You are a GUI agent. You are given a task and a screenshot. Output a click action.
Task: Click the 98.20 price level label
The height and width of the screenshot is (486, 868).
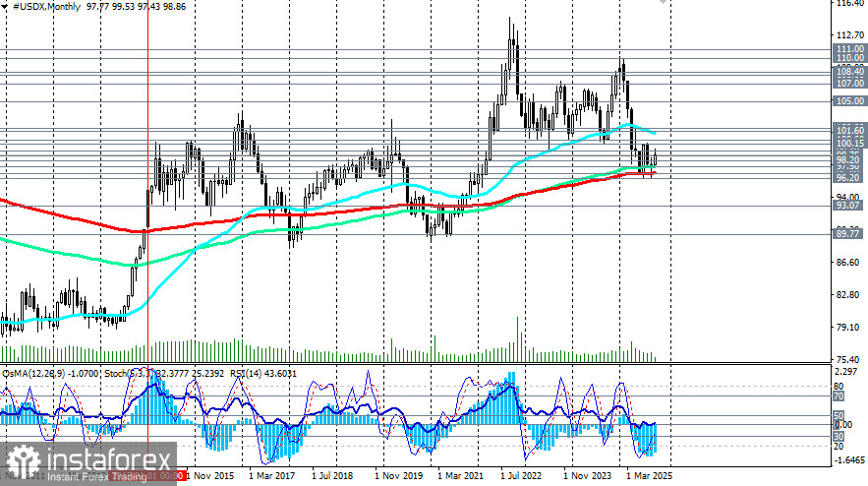click(x=849, y=160)
